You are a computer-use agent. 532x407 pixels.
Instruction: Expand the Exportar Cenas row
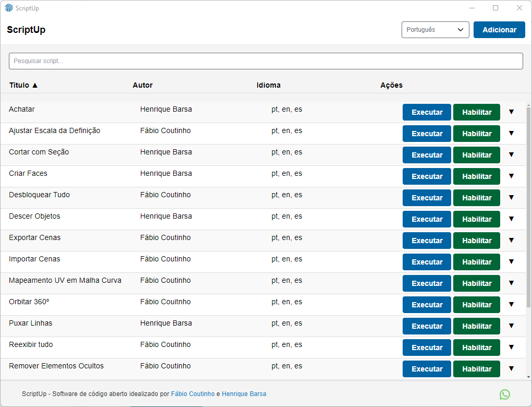point(511,241)
